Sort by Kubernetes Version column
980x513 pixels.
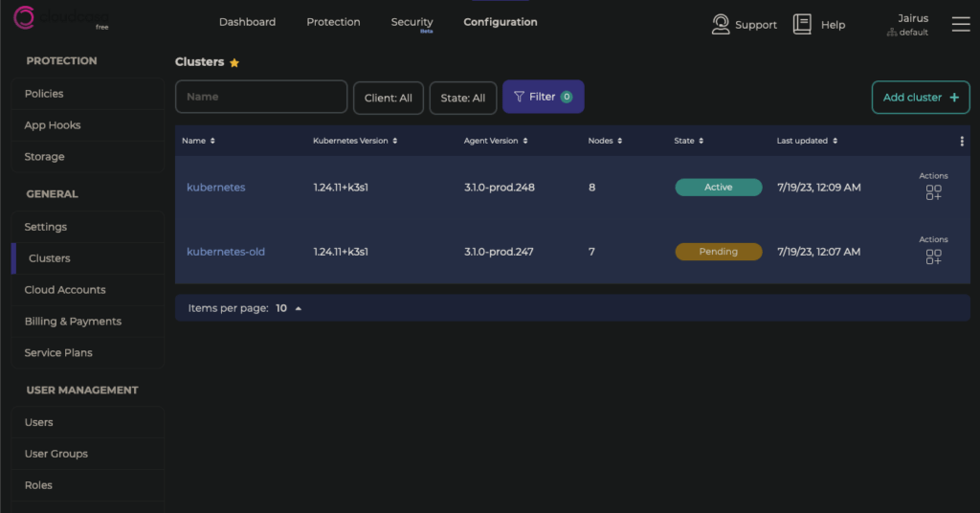(x=354, y=141)
